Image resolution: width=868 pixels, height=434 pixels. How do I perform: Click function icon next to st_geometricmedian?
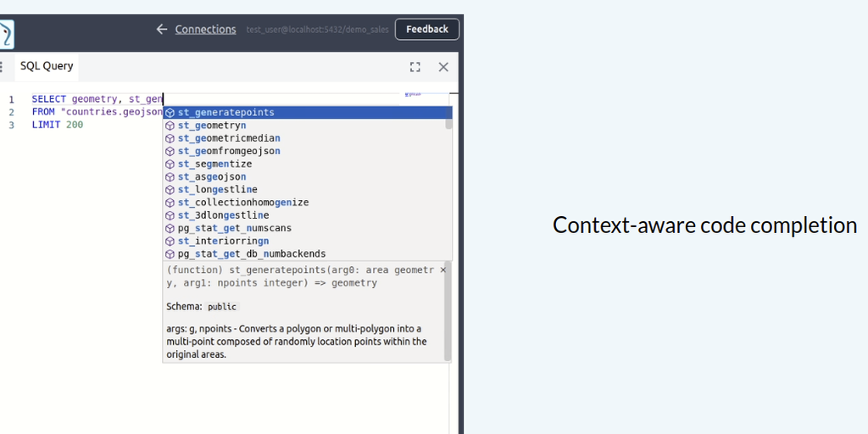(x=170, y=138)
